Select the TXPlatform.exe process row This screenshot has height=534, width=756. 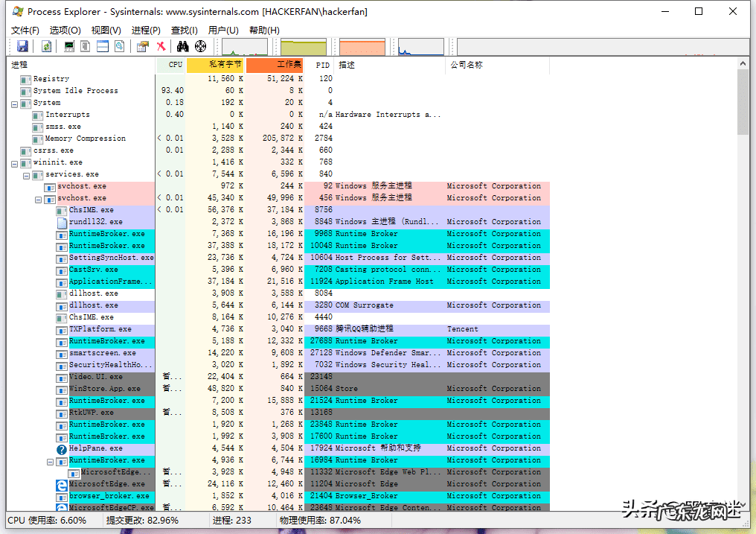tap(100, 329)
